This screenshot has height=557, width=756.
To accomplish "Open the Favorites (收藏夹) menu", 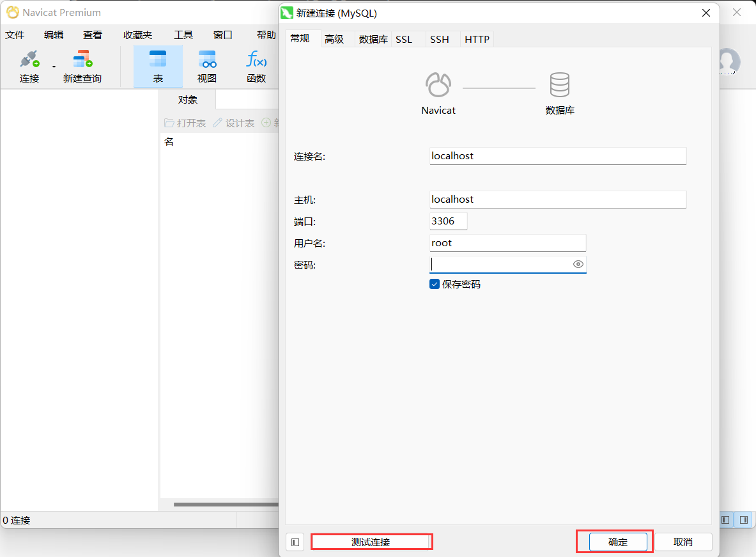I will (x=138, y=35).
